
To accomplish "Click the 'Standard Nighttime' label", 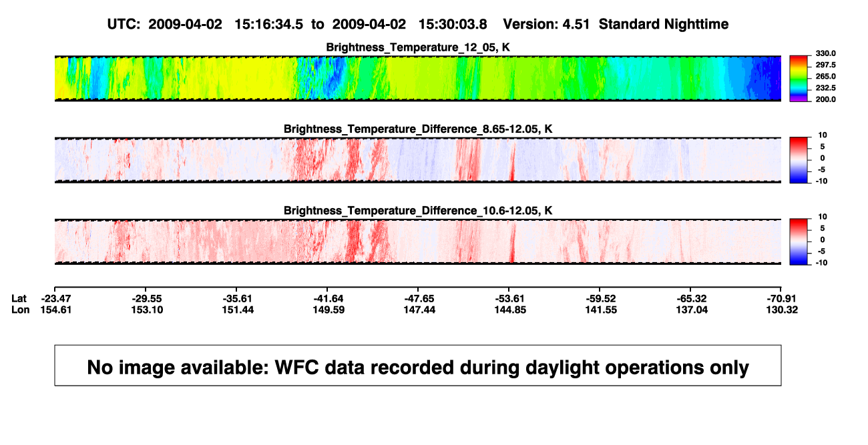I will click(x=664, y=24).
